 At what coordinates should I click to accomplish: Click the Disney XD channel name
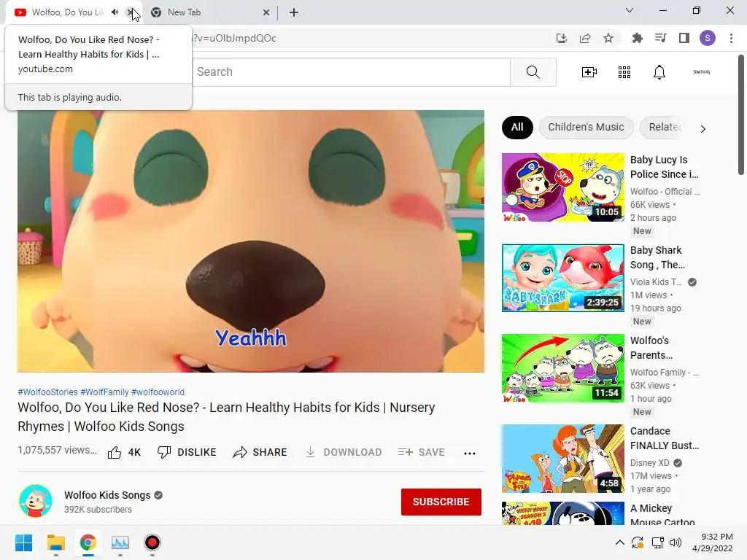[650, 463]
